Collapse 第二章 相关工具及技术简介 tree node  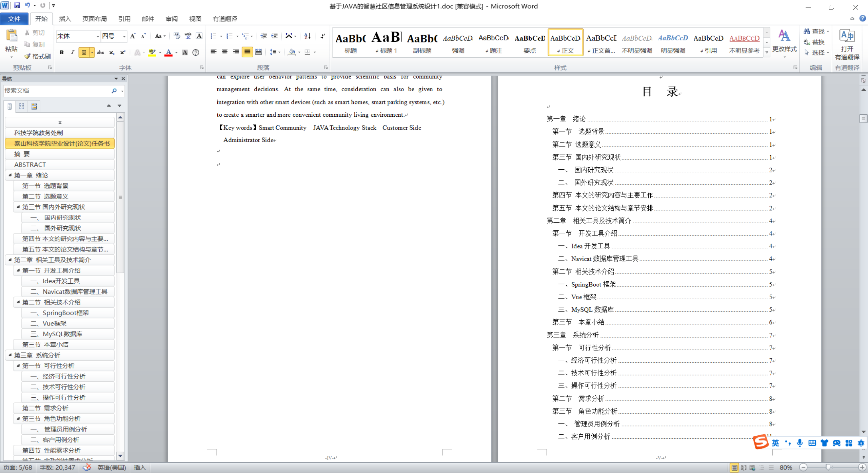(x=10, y=260)
